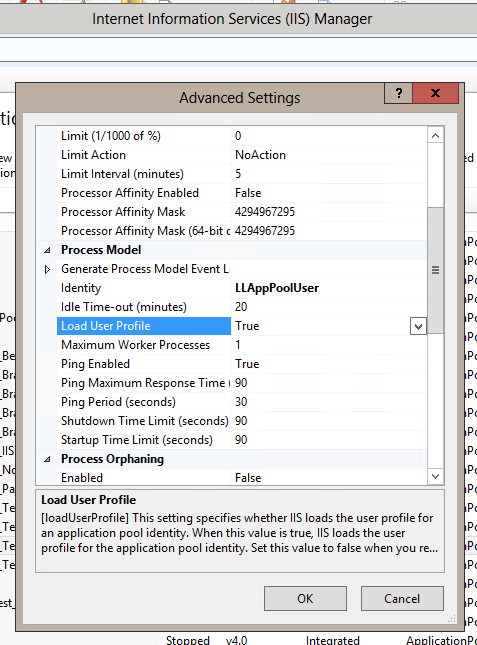This screenshot has width=477, height=645.
Task: Collapse the Process Orphaning section
Action: [x=47, y=459]
